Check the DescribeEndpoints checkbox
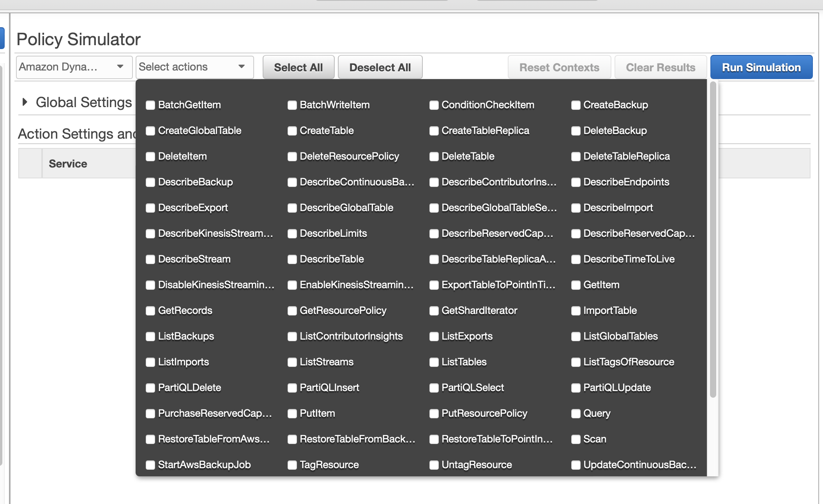823x504 pixels. coord(576,182)
